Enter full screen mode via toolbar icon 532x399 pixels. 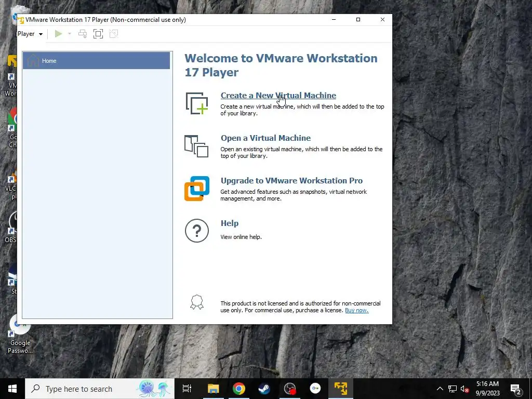coord(98,34)
